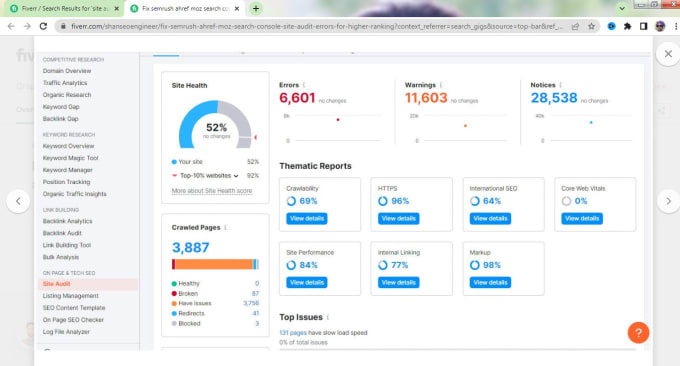
Task: Open On Page SEO Checker
Action: click(x=73, y=320)
